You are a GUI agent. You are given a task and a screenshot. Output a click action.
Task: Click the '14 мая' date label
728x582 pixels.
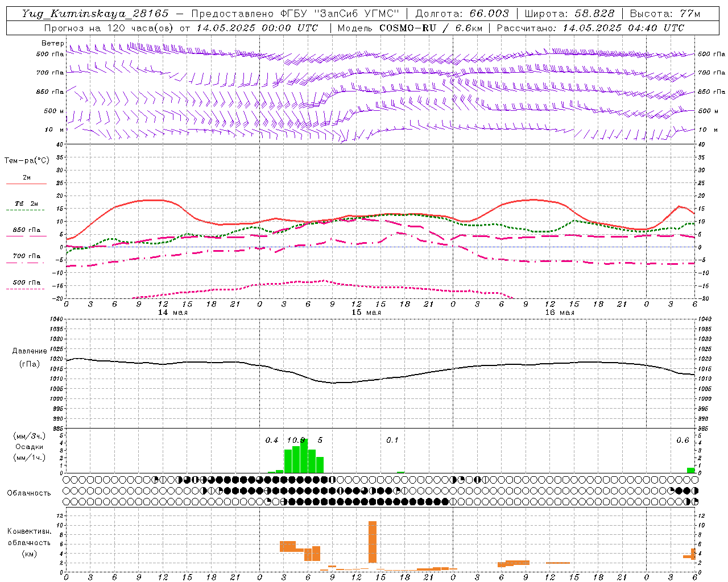point(173,313)
